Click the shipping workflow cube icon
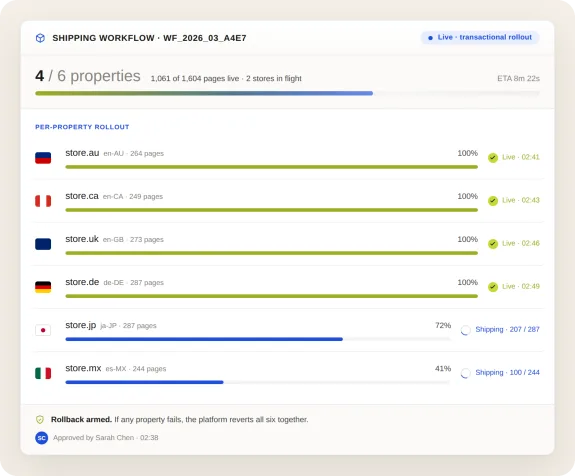The image size is (575, 476). click(x=40, y=38)
